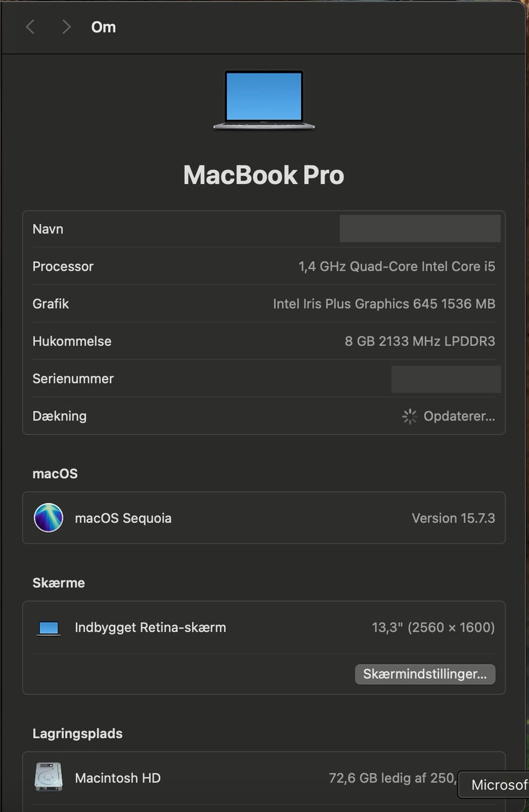The image size is (529, 812).
Task: Go forward using the right chevron
Action: pos(66,27)
